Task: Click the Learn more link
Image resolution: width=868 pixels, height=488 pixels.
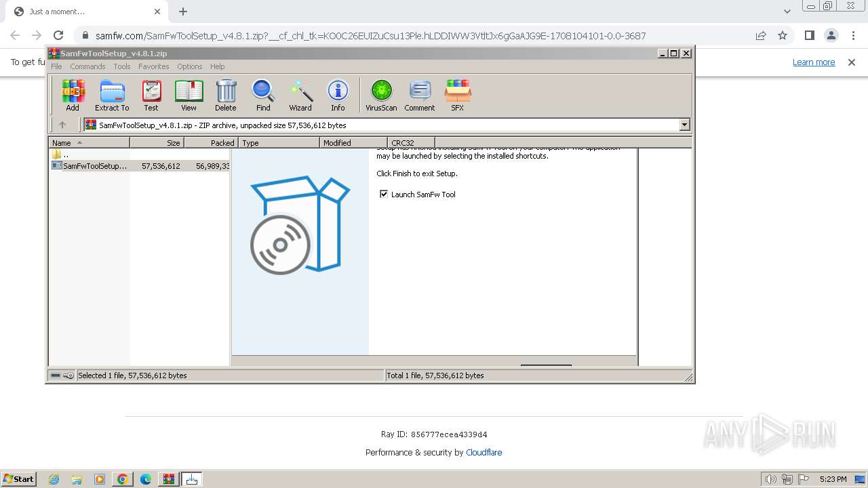Action: click(814, 62)
